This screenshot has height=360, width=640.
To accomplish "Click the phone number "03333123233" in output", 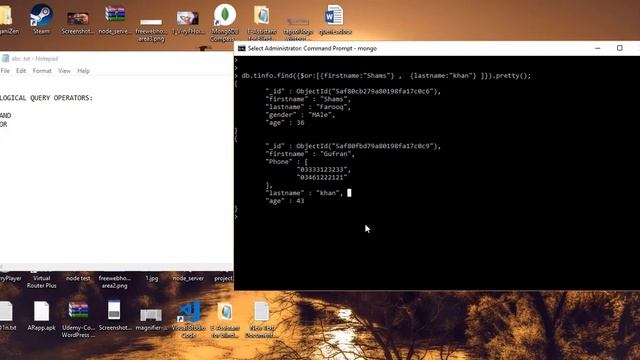I will tap(323, 169).
